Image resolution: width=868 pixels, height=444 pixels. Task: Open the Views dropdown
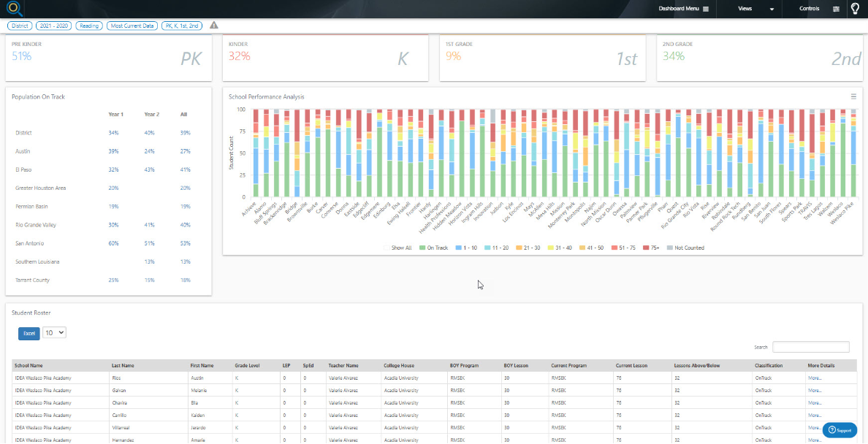click(x=745, y=9)
